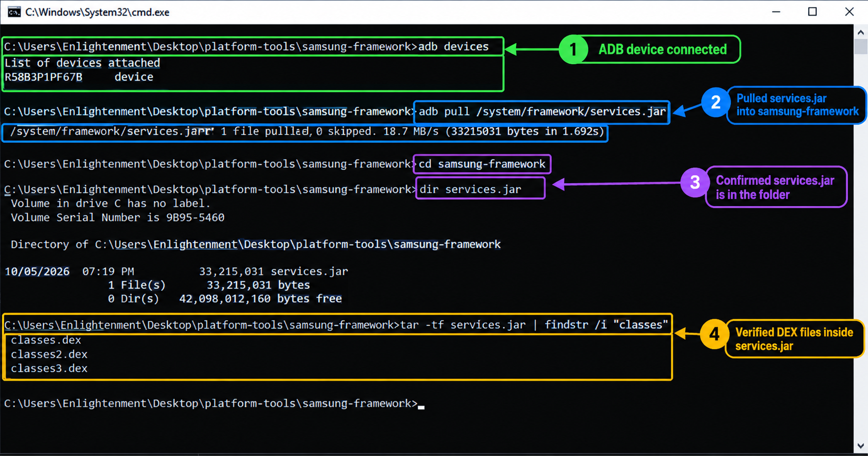Click the "Directory of C:\Users\Enlightenment" line
868x456 pixels.
click(x=255, y=244)
